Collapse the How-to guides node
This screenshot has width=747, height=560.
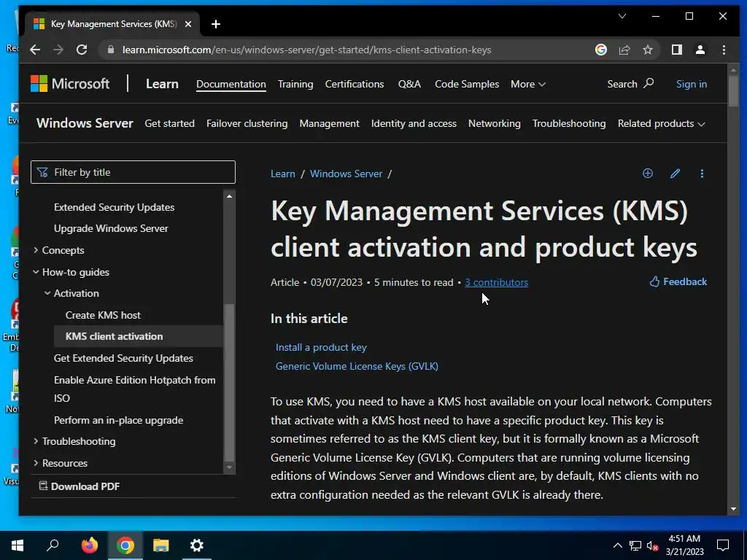(x=36, y=272)
